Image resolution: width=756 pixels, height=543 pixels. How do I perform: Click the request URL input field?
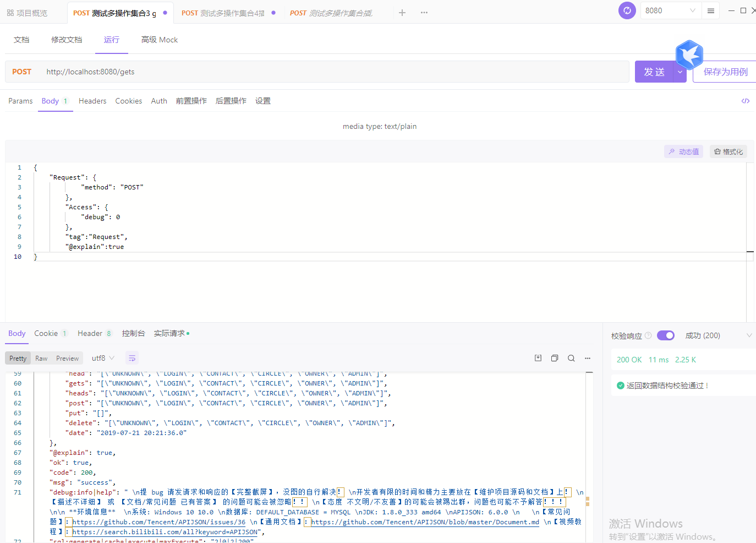pyautogui.click(x=330, y=72)
